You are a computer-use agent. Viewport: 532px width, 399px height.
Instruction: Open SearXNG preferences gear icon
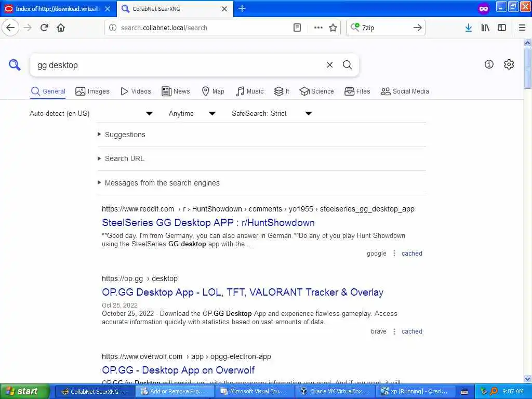[x=509, y=64]
